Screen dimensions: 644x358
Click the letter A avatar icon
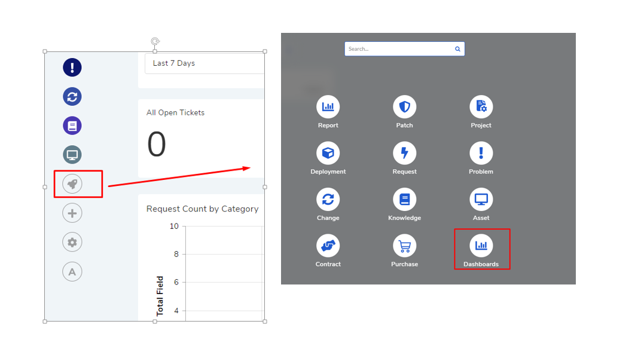pyautogui.click(x=72, y=271)
